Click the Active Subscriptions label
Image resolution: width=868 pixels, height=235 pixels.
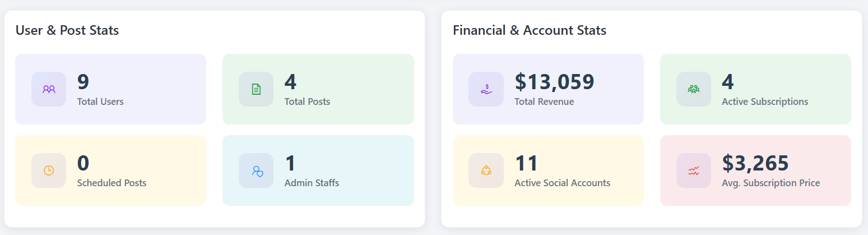(765, 102)
